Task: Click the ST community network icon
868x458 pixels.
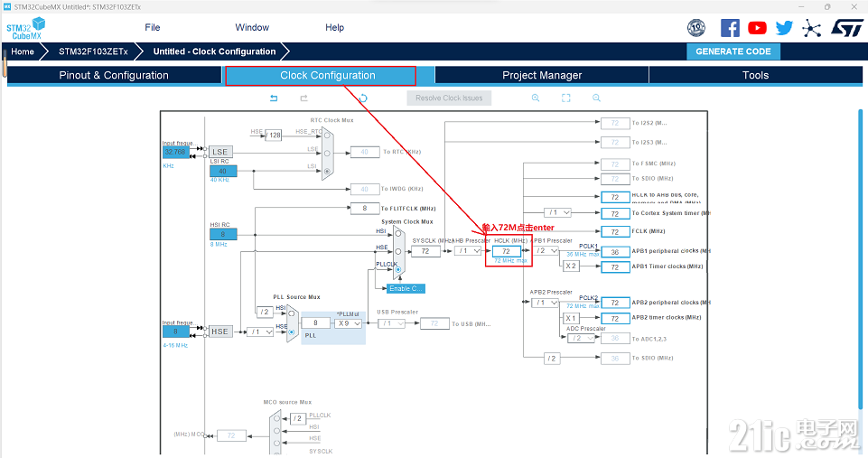Action: [x=811, y=28]
